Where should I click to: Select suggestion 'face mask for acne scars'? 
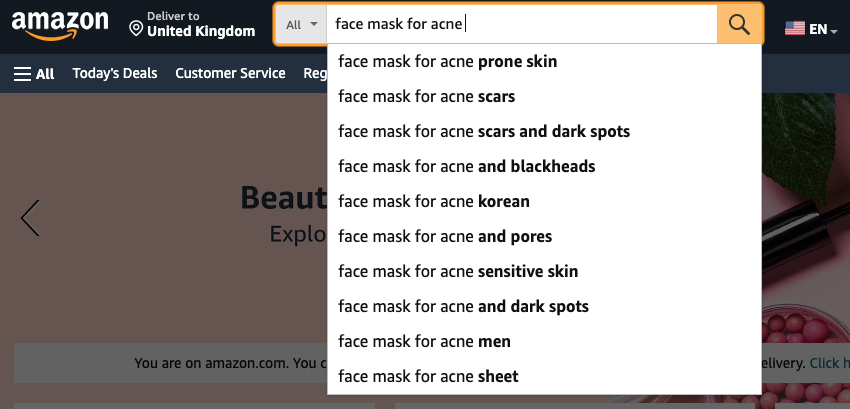[x=544, y=97]
